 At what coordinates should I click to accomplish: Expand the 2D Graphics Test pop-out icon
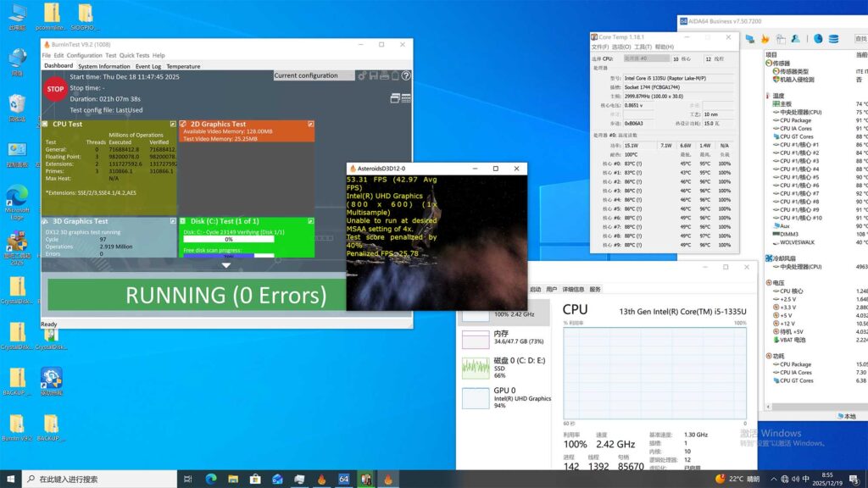310,125
